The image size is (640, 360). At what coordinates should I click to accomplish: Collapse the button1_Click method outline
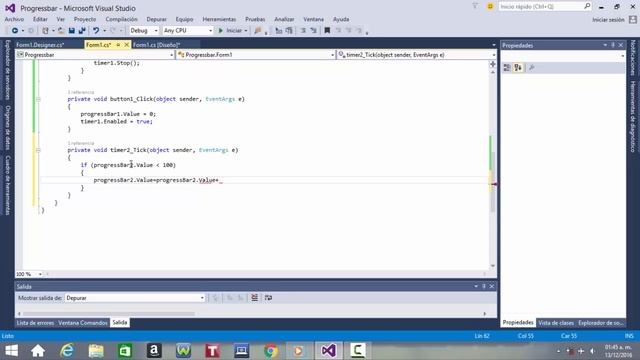click(38, 99)
